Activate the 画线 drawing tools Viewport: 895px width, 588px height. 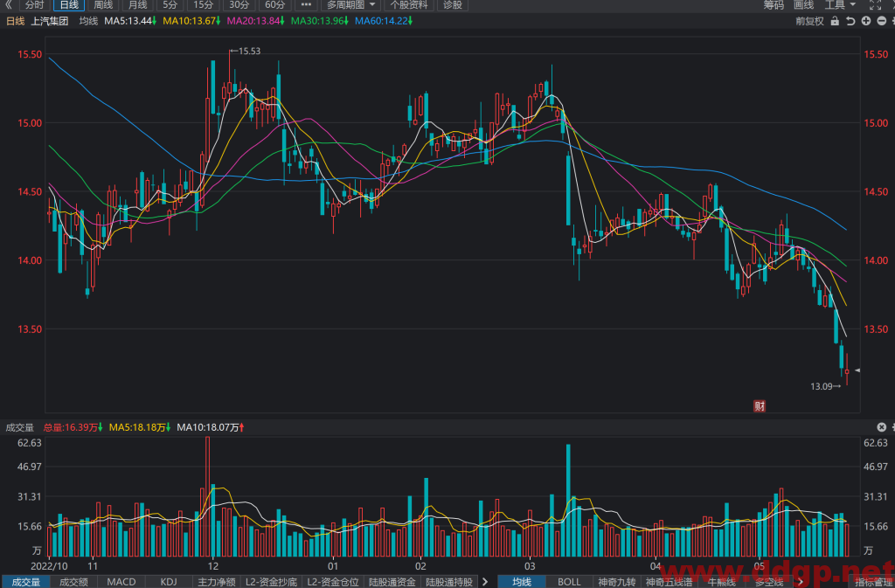pos(804,5)
